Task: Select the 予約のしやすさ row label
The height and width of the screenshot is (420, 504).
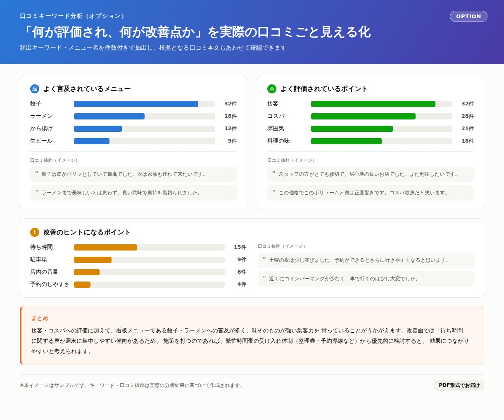Action: click(x=50, y=284)
